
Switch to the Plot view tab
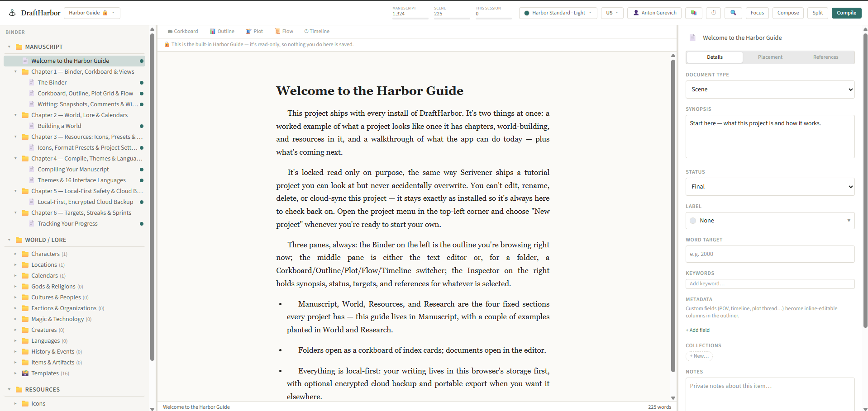(x=254, y=31)
